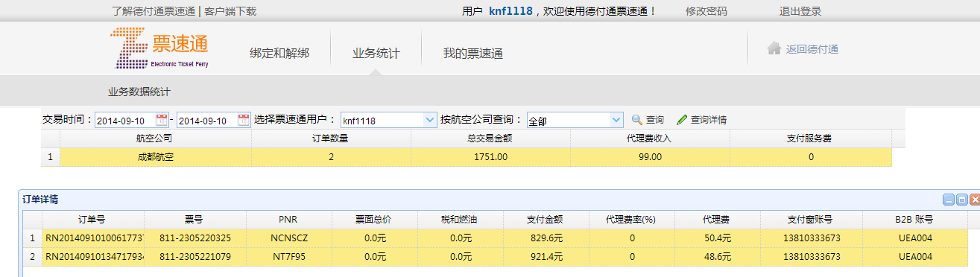Click ticket number 811-2305220325
Viewport: 980px width, 277px height.
pos(195,238)
